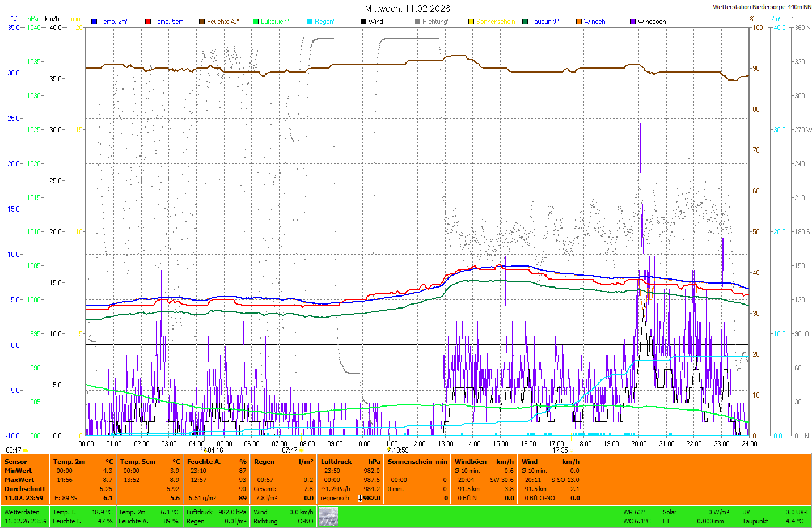The image size is (812, 528).
Task: Click the Wetterstation Niedersorpe station label
Action: click(x=762, y=7)
